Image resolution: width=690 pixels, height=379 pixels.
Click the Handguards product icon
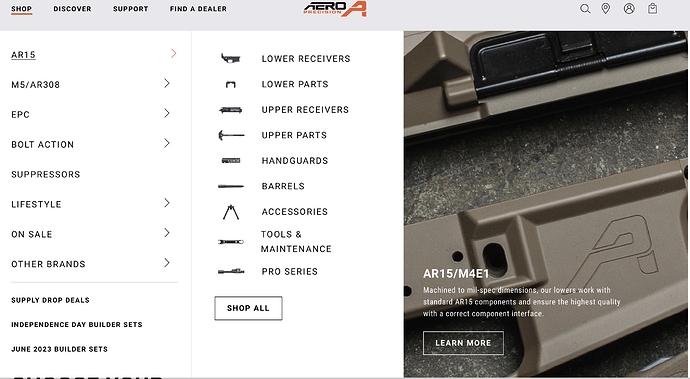click(x=231, y=161)
